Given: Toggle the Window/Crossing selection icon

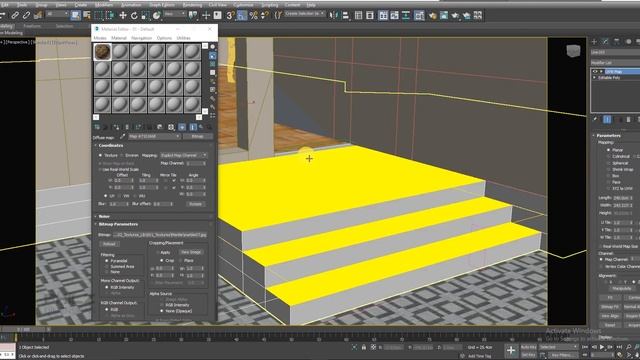Looking at the screenshot, I should 110,16.
